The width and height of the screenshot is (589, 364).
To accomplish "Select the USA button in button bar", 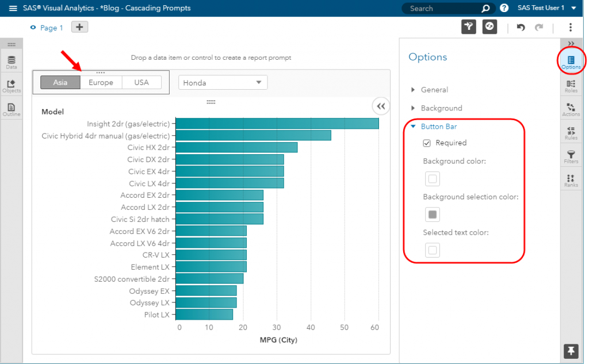I will coord(141,83).
